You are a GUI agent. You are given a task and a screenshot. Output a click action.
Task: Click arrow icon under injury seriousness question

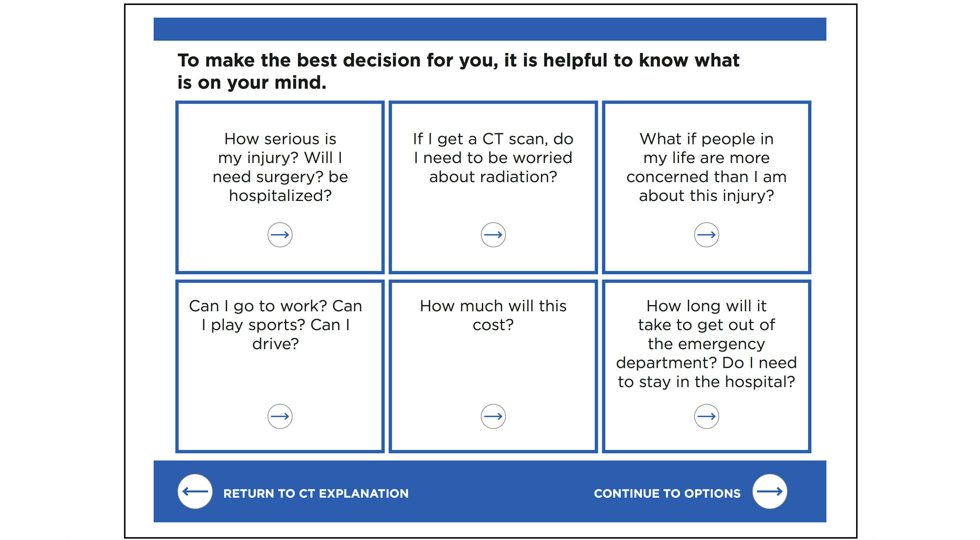tap(280, 235)
